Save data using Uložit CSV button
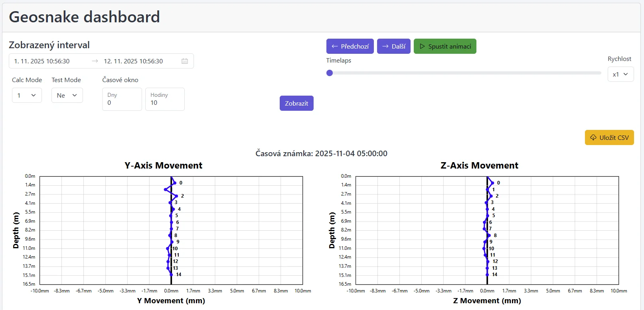 click(x=609, y=137)
